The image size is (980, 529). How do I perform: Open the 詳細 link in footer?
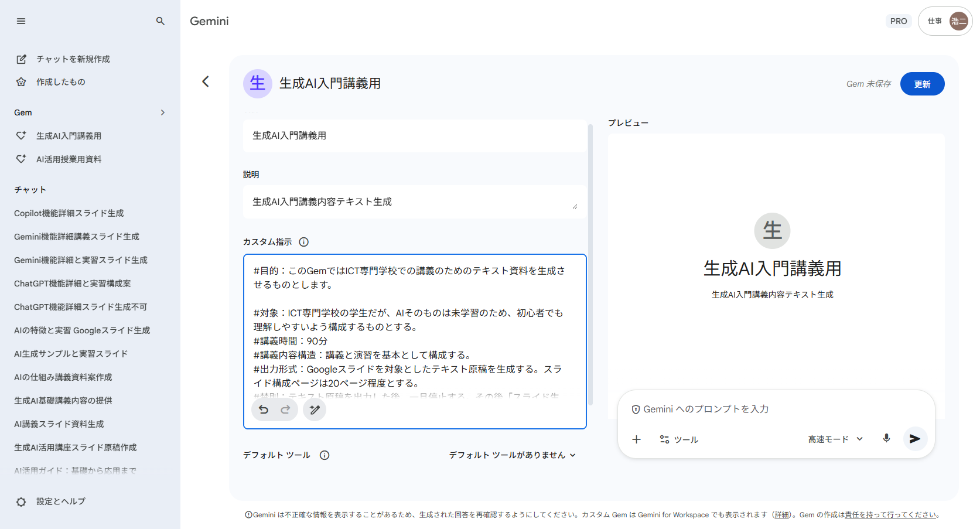point(781,515)
